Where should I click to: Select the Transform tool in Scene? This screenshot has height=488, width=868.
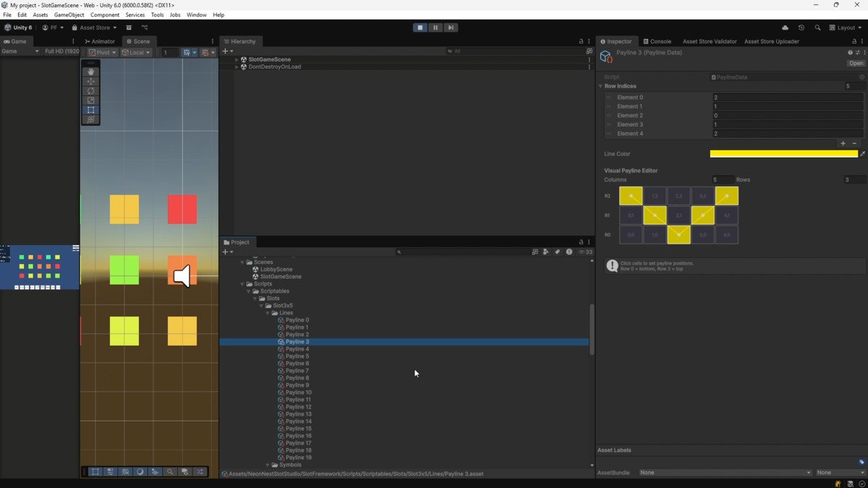point(90,119)
